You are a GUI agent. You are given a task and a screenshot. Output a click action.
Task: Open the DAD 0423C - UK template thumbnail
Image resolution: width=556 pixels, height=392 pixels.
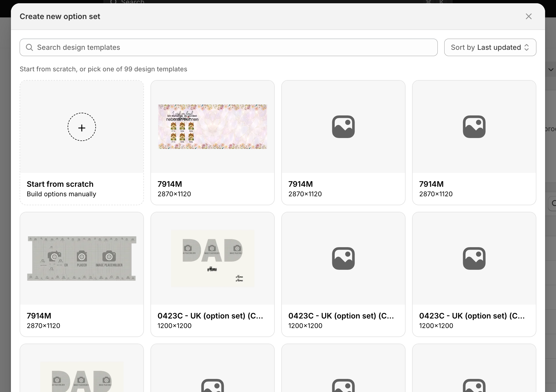click(x=213, y=258)
